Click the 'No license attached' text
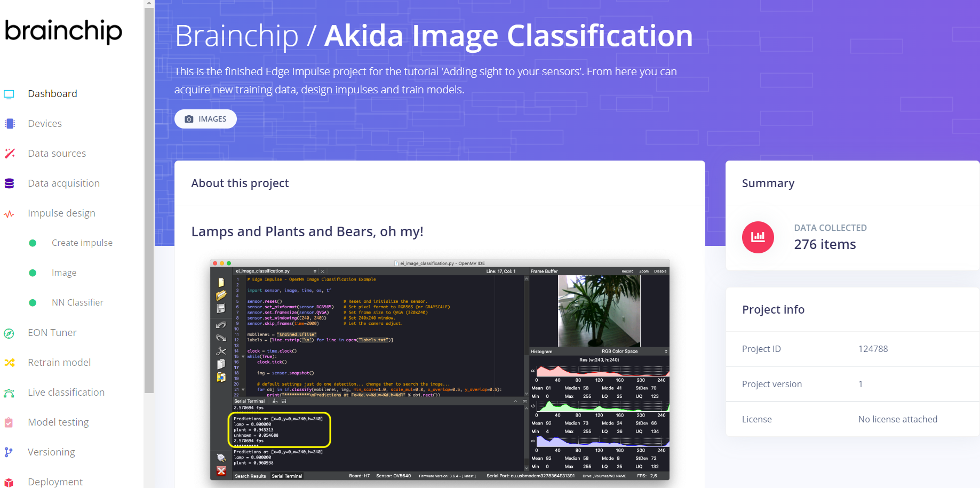 pos(898,419)
